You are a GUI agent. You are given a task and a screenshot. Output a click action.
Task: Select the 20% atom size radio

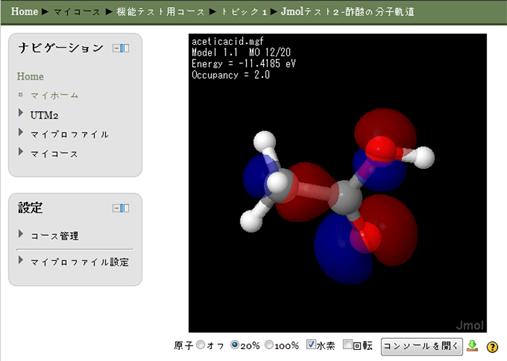coord(235,345)
